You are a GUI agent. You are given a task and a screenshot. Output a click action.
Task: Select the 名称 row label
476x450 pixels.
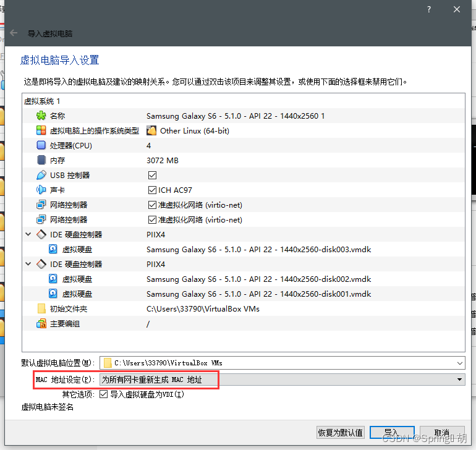[x=57, y=116]
